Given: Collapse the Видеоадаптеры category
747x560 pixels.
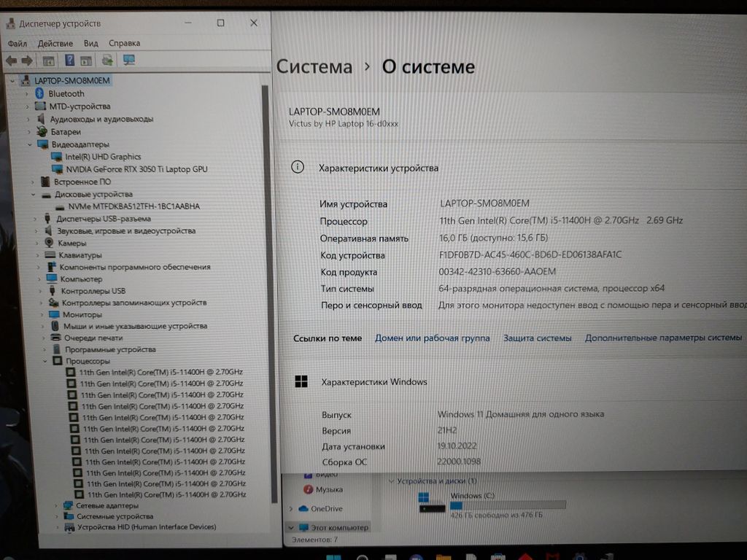Looking at the screenshot, I should pos(31,144).
